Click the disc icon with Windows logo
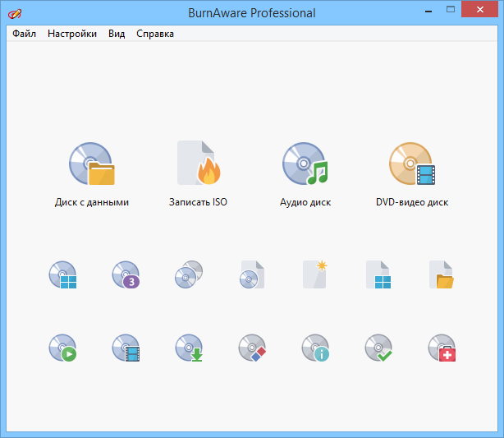 pos(62,274)
